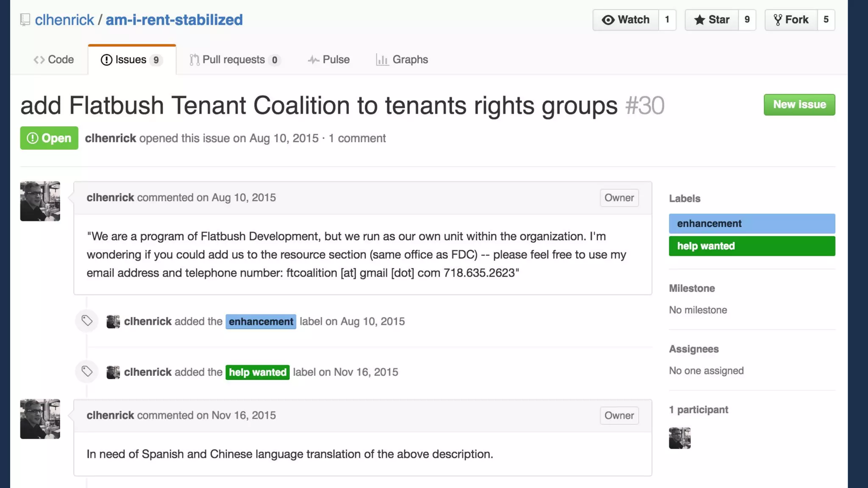Click the blue enhancement label in sidebar
Screen dimensions: 868x488
pyautogui.click(x=751, y=224)
